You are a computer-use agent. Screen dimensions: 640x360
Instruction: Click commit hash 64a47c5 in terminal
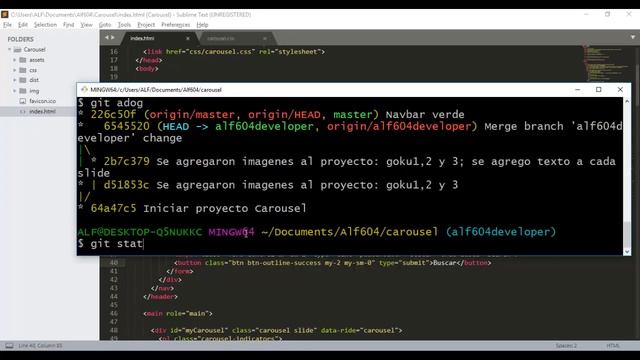click(113, 209)
